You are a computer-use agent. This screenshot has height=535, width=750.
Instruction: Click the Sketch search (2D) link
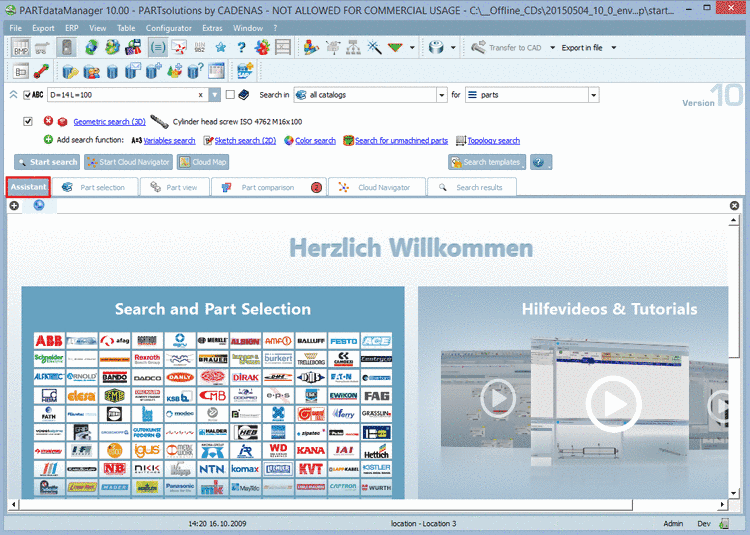[x=245, y=141]
